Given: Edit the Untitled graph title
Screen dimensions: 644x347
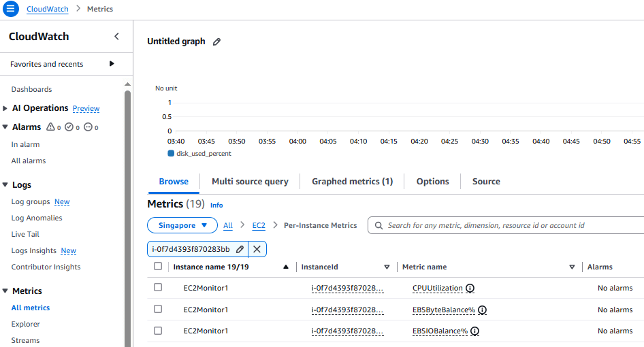Looking at the screenshot, I should click(x=217, y=42).
